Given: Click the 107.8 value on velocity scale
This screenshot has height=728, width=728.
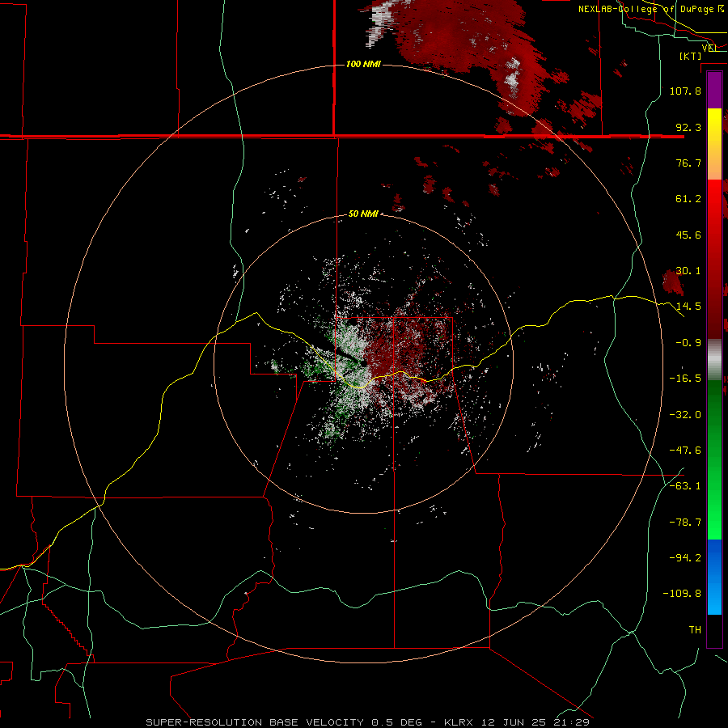Looking at the screenshot, I should pyautogui.click(x=685, y=91).
